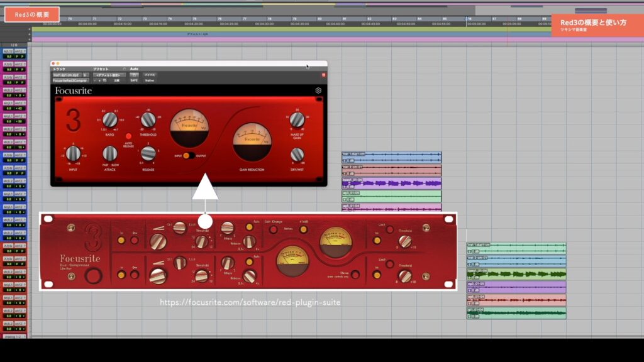Open the Focusrite plugin settings gear
Viewport: 644px width, 362px height.
(x=318, y=90)
